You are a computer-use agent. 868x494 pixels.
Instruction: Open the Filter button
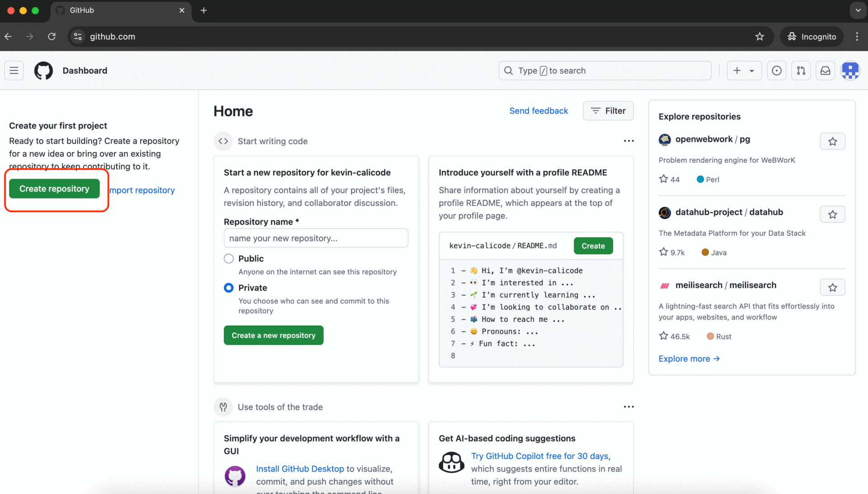(608, 111)
